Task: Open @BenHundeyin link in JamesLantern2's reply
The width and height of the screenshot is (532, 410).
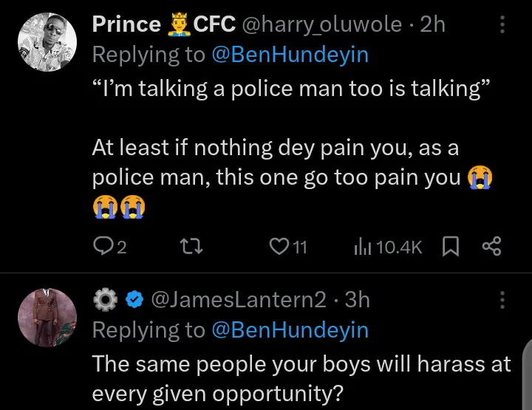Action: pos(290,330)
